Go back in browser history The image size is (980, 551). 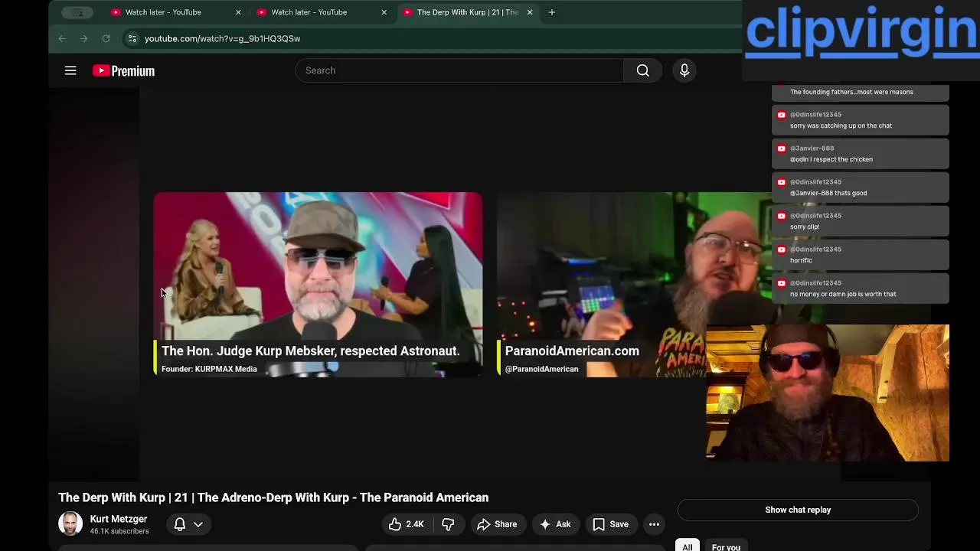click(x=62, y=38)
